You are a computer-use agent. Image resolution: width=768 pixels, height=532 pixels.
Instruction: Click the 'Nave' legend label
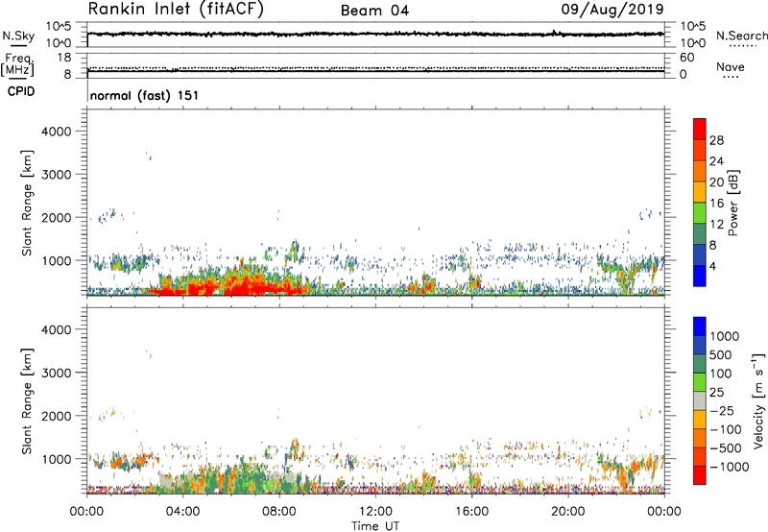click(731, 67)
